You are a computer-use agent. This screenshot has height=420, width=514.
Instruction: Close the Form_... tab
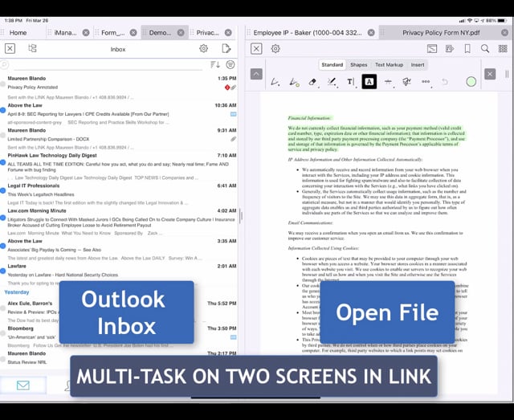pyautogui.click(x=133, y=33)
